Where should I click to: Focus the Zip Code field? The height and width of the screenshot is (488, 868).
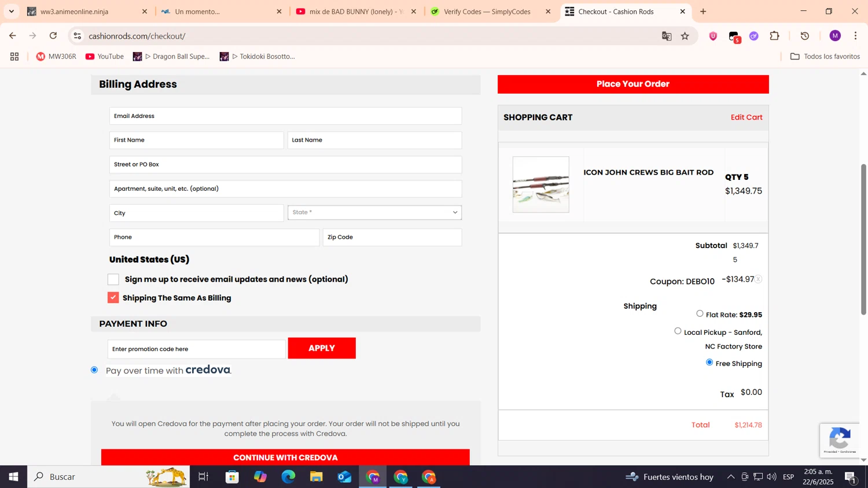point(392,237)
